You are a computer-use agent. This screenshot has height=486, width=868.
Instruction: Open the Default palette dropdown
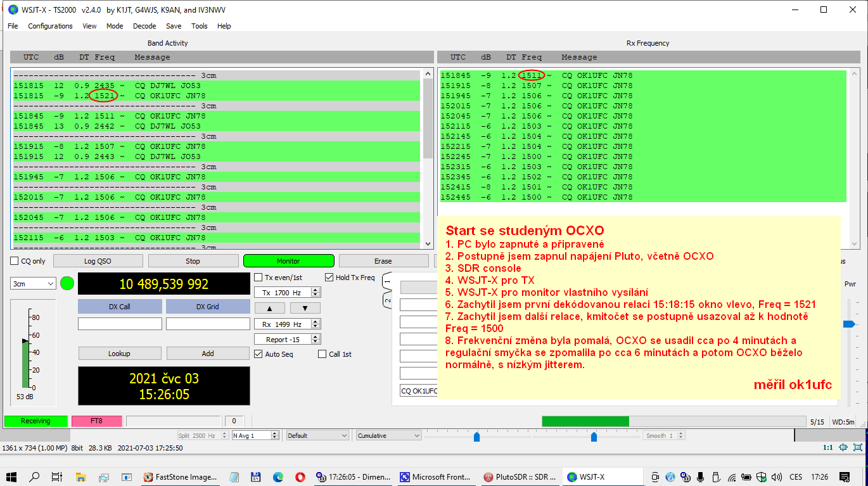pos(317,435)
